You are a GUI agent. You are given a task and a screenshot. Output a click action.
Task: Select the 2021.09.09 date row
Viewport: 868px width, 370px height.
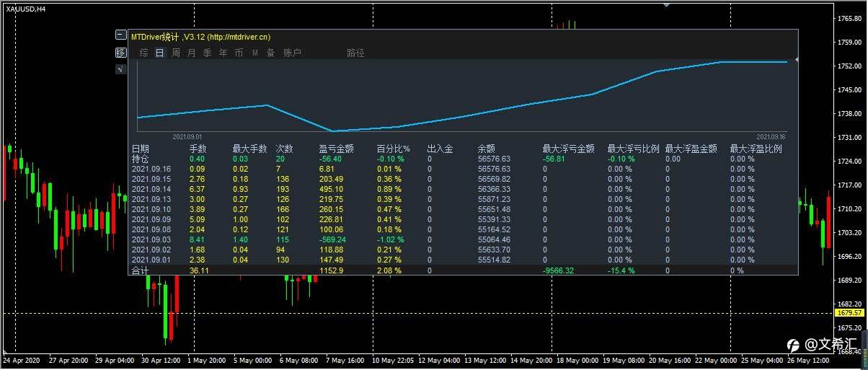coord(463,219)
